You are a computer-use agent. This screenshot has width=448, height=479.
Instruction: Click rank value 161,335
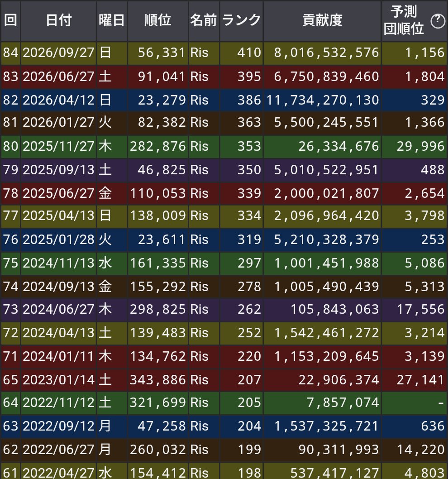[158, 263]
